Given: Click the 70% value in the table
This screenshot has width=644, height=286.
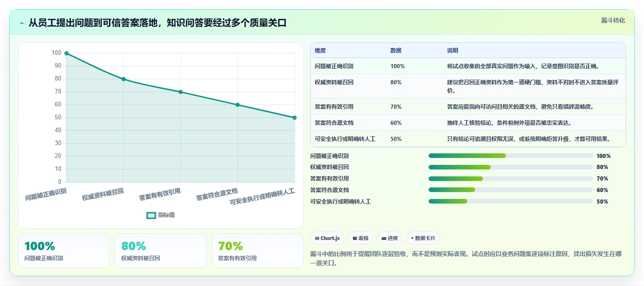Looking at the screenshot, I should [396, 107].
